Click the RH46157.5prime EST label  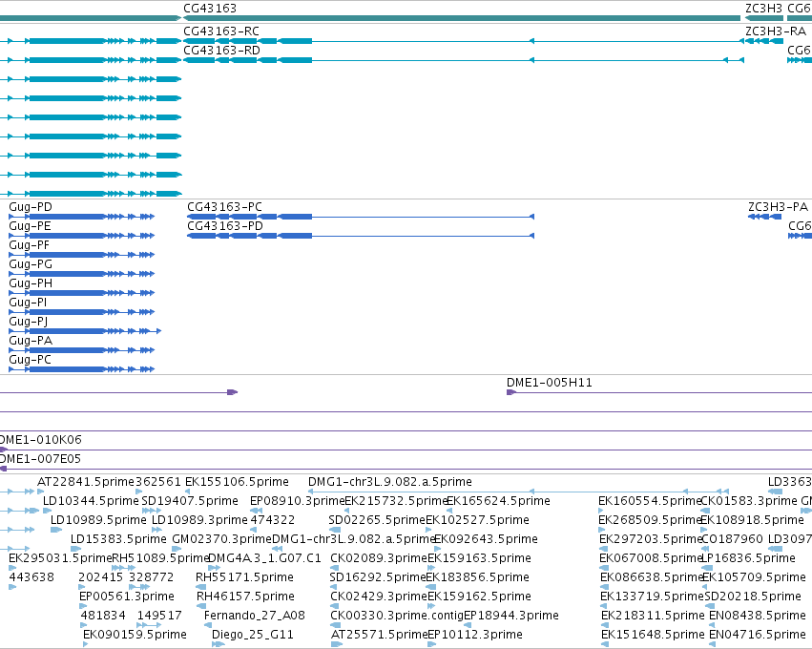tap(245, 597)
